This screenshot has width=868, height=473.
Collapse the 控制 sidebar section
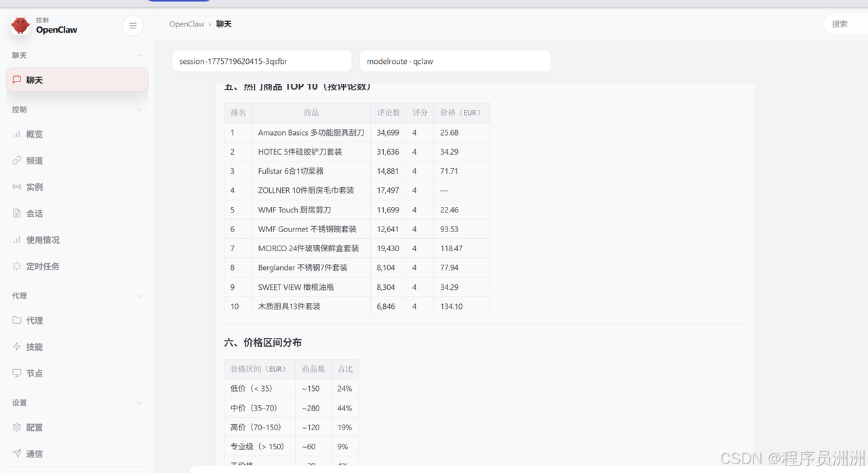pos(139,109)
